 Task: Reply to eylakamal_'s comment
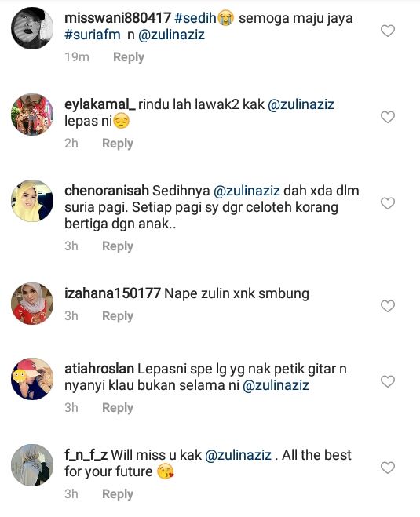point(118,144)
